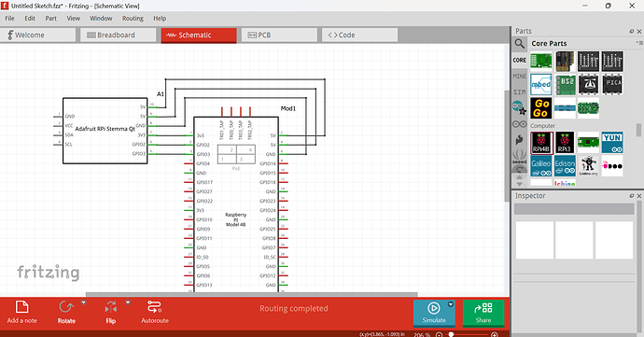
Task: Click the Share button
Action: coord(483,313)
